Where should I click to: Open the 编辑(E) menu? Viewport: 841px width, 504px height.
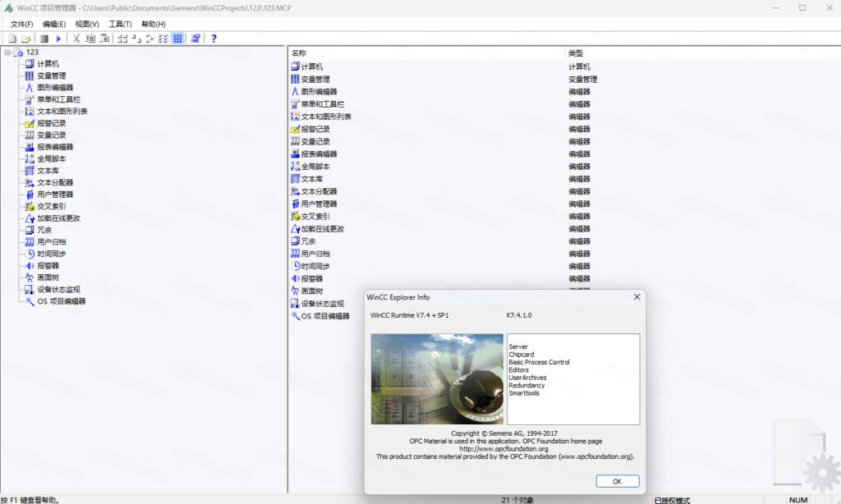pos(54,24)
